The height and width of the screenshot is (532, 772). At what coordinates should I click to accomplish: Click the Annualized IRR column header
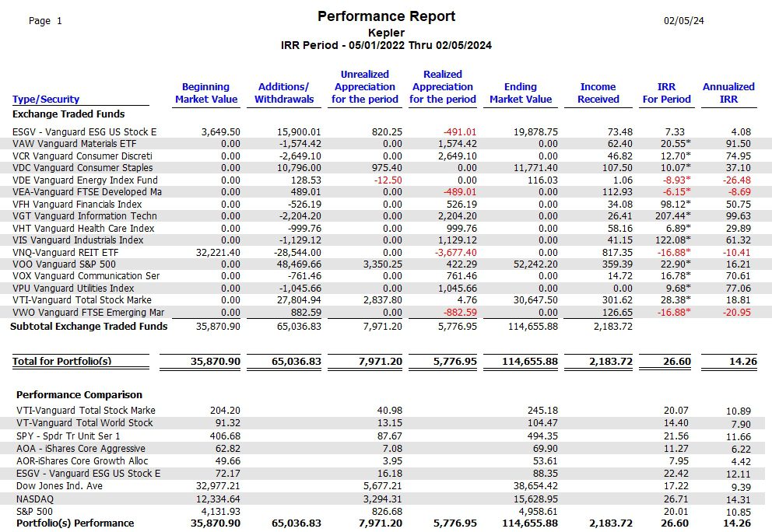(728, 93)
